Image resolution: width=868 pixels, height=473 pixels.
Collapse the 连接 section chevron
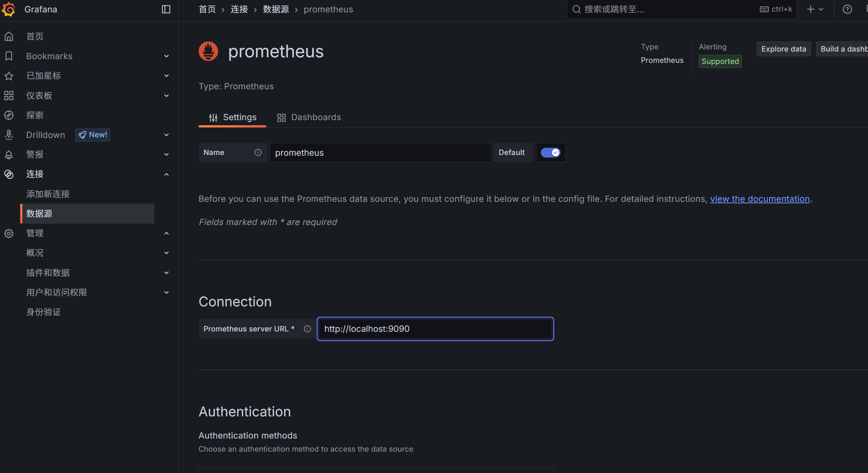(167, 175)
